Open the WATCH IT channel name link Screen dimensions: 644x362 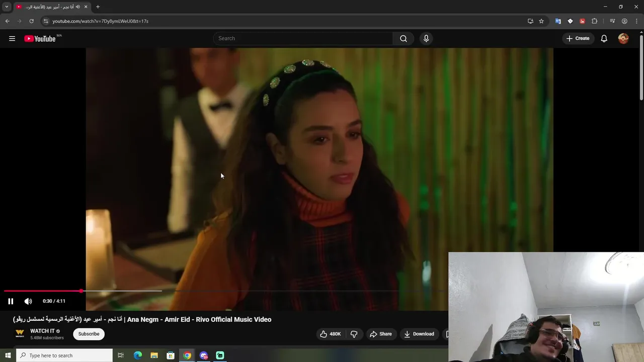(42, 331)
